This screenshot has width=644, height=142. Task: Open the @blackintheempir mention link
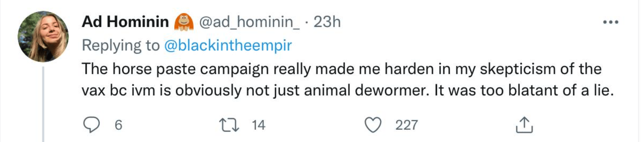point(228,46)
